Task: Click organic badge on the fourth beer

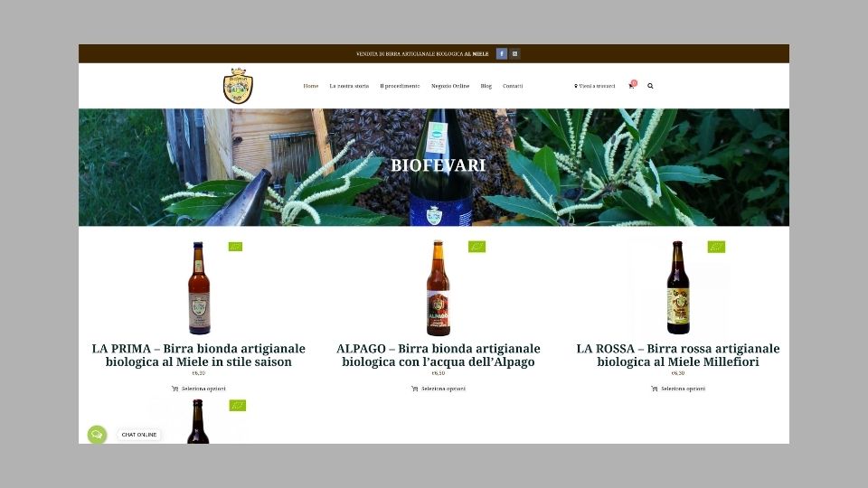Action: click(x=238, y=406)
